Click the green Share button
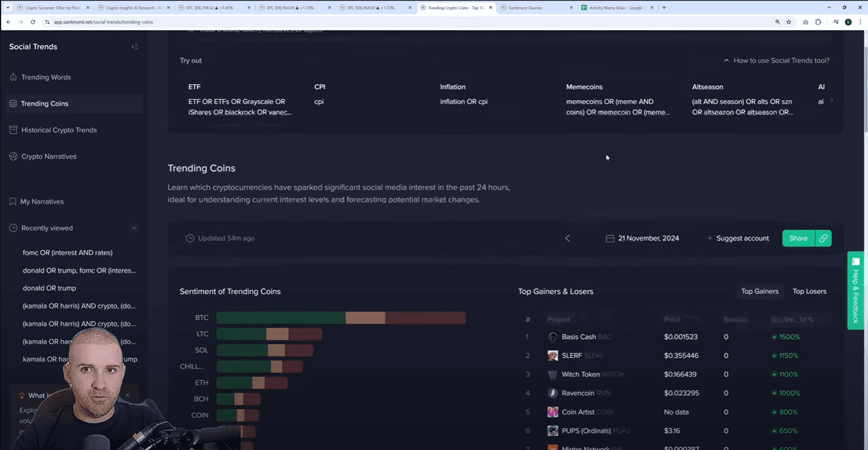Image resolution: width=868 pixels, height=450 pixels. point(798,238)
